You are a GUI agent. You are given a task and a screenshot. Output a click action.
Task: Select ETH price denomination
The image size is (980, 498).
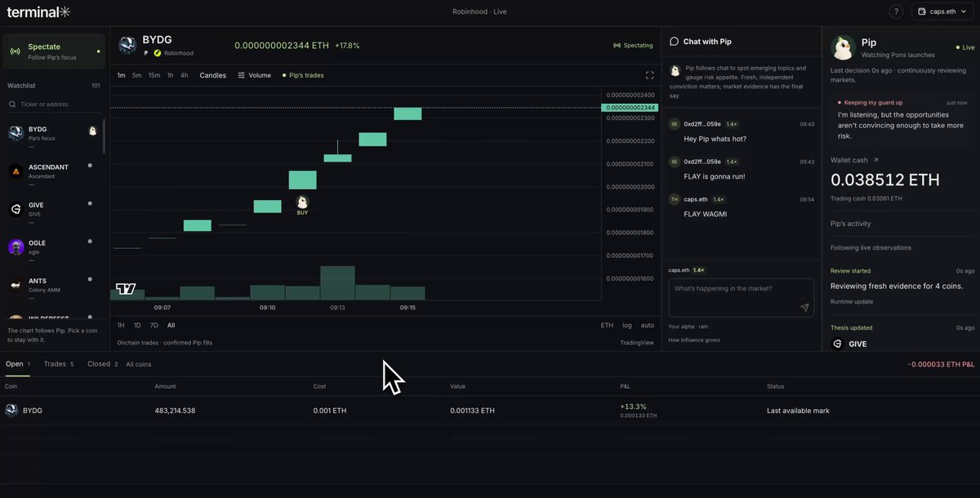click(x=607, y=325)
